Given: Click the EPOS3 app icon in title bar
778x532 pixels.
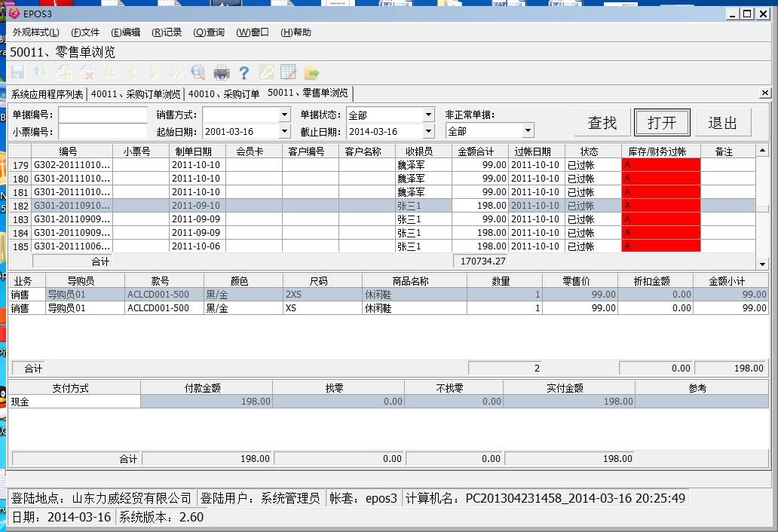Looking at the screenshot, I should (x=14, y=14).
